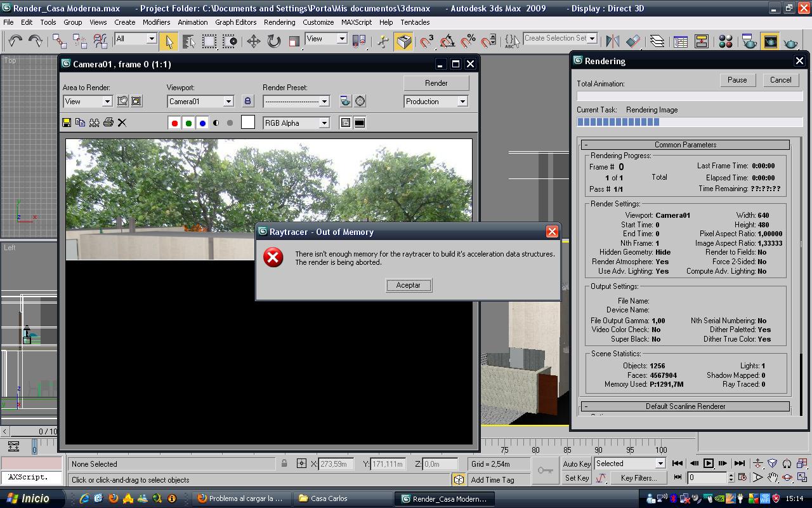Open the Material Editor spheres icon
This screenshot has height=508, width=812.
point(726,41)
